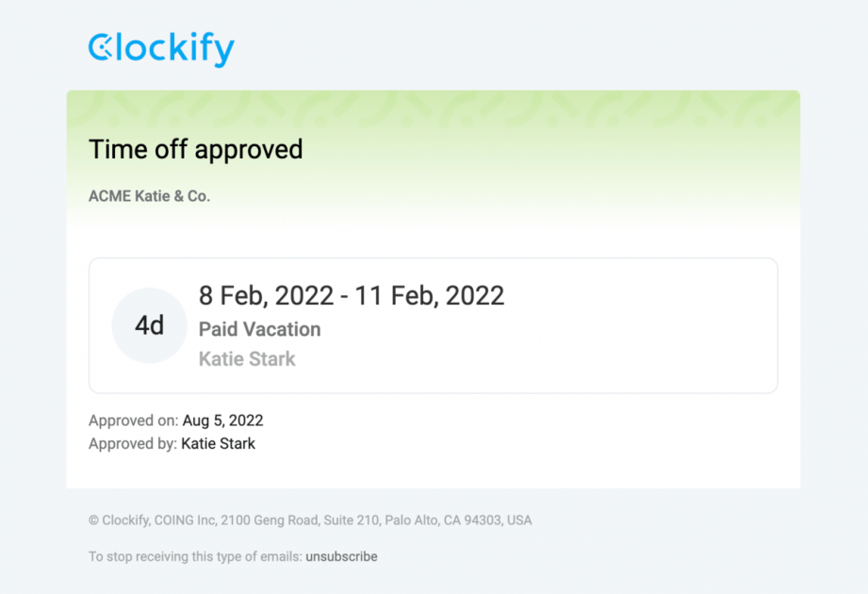Screen dimensions: 868x594
Task: Click the Paid Vacation policy label
Action: point(259,329)
